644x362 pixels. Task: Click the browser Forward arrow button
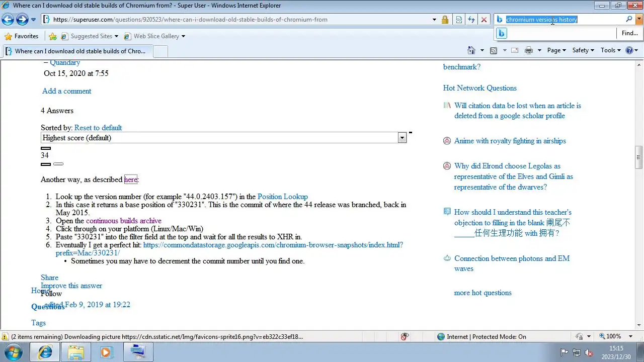22,20
